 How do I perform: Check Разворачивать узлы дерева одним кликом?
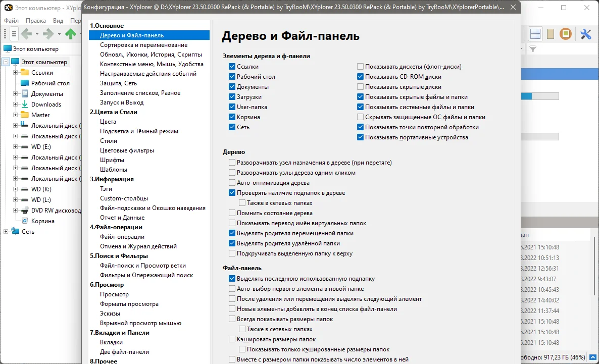pos(232,173)
